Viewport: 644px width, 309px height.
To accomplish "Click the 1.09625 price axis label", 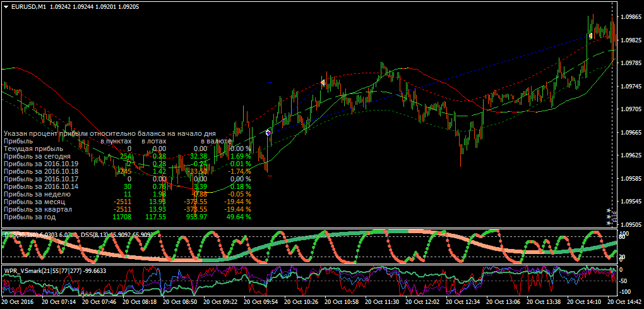I will (x=631, y=155).
